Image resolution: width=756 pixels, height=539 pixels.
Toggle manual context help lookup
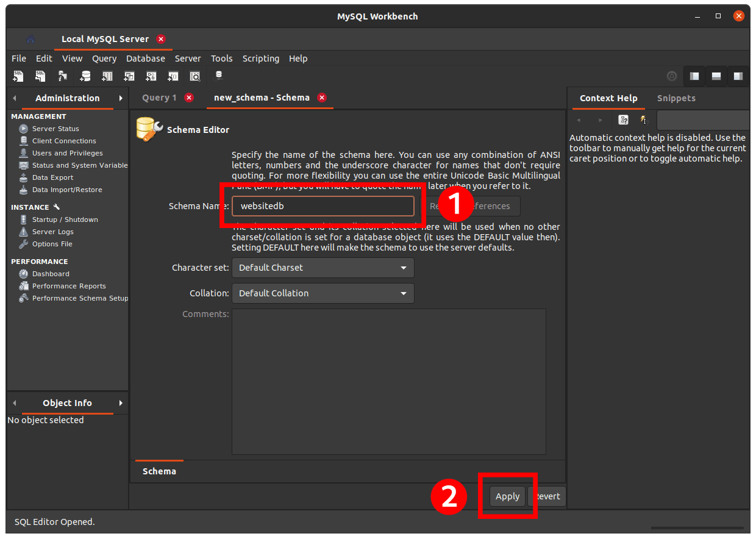click(623, 120)
